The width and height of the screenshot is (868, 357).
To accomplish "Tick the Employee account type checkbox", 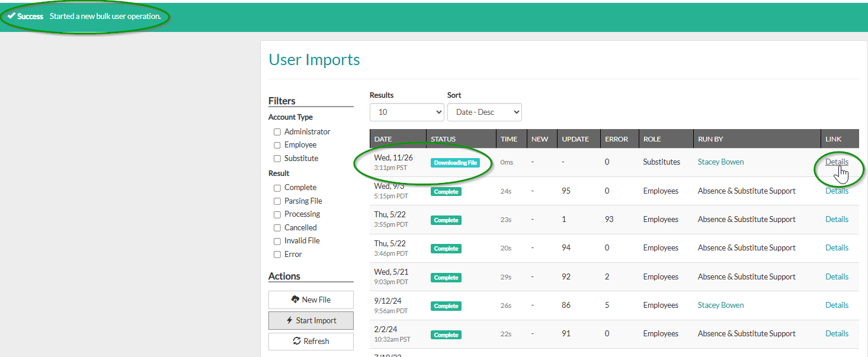I will 277,145.
